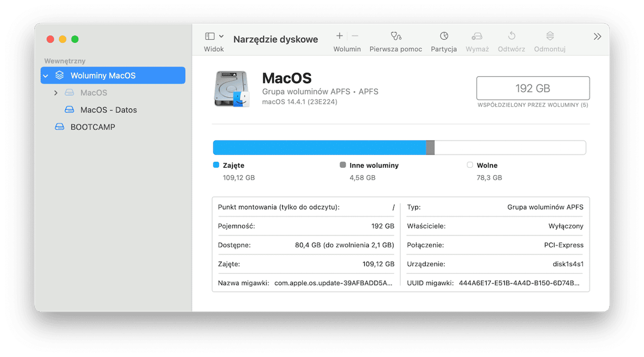
Task: Select the greyed MacOS volume in sidebar
Action: (x=94, y=93)
